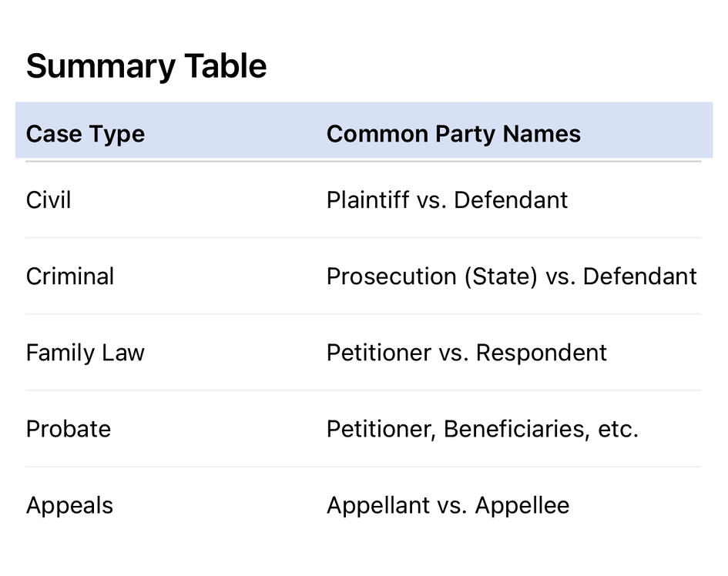This screenshot has height=576, width=728.
Task: Click the word Appellant in Appeals row
Action: pos(378,505)
